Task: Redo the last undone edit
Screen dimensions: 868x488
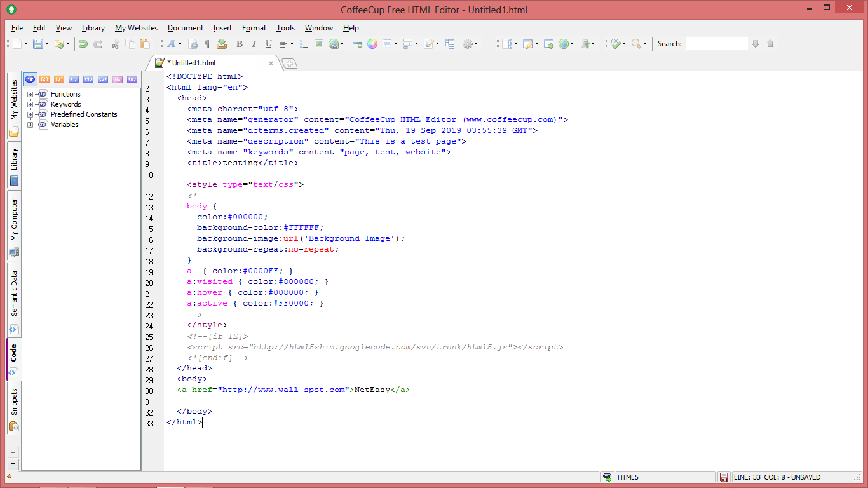Action: pyautogui.click(x=98, y=44)
